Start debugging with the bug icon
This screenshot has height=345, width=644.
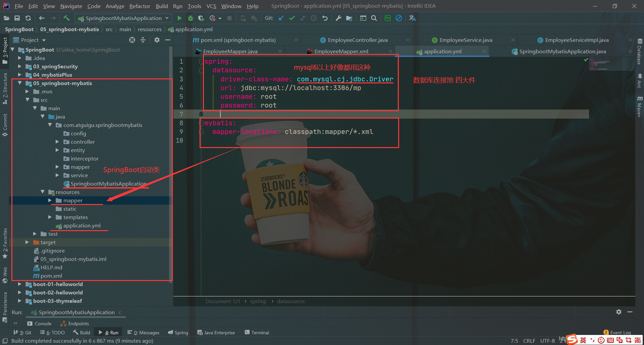190,18
